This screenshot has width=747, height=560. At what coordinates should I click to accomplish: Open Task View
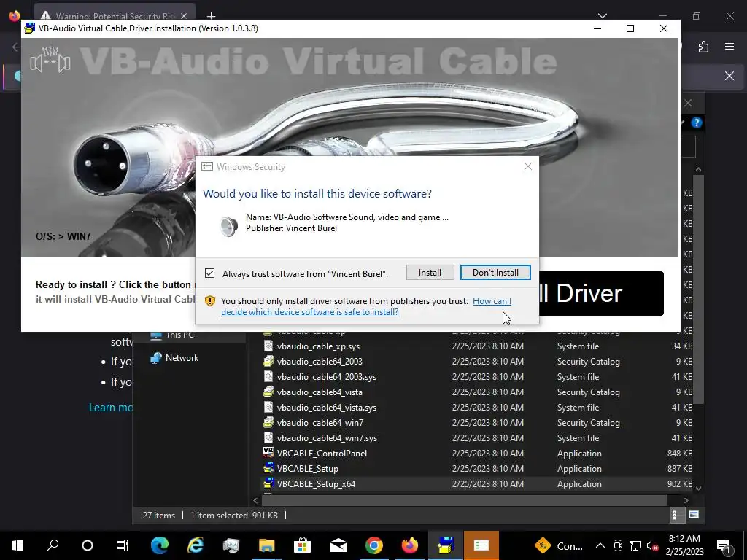coord(123,545)
